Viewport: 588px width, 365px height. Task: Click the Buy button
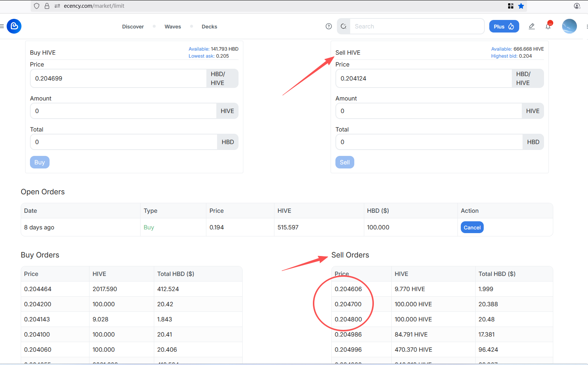[40, 162]
